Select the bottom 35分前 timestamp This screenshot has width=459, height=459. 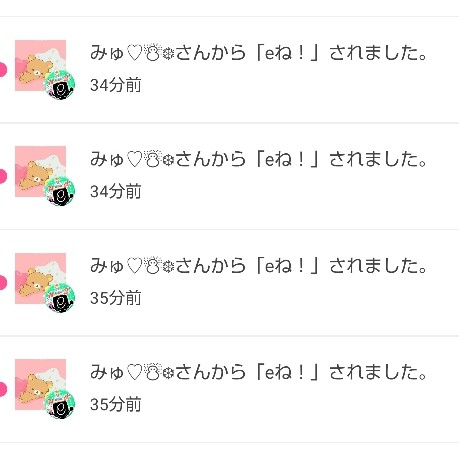(x=116, y=404)
